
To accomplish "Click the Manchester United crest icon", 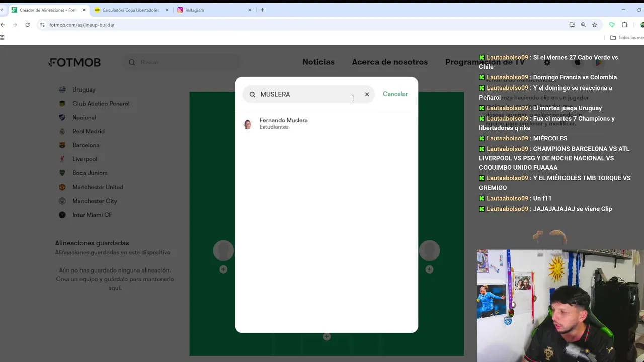I will 62,187.
